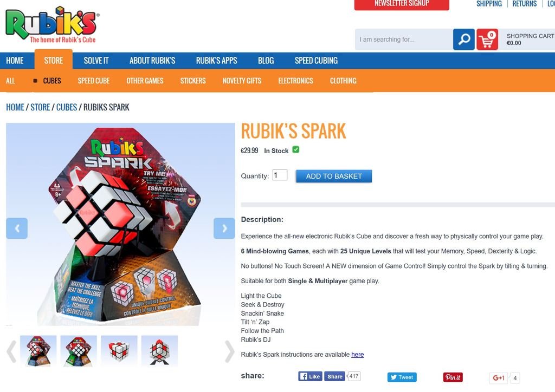The image size is (555, 392).
Task: Select the Speed Cube category tab
Action: pos(94,81)
